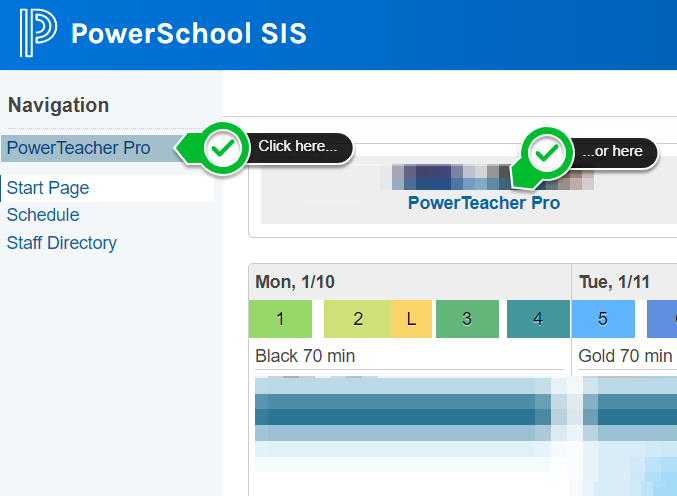677x496 pixels.
Task: Click the Tue, 1/11 day header
Action: (613, 282)
